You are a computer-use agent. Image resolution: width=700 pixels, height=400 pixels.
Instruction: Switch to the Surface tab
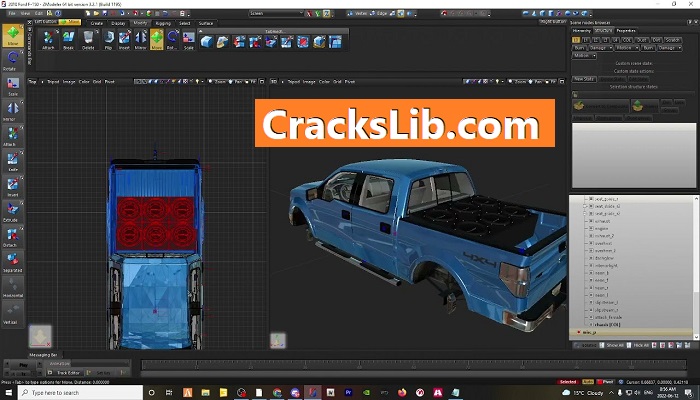pyautogui.click(x=206, y=23)
